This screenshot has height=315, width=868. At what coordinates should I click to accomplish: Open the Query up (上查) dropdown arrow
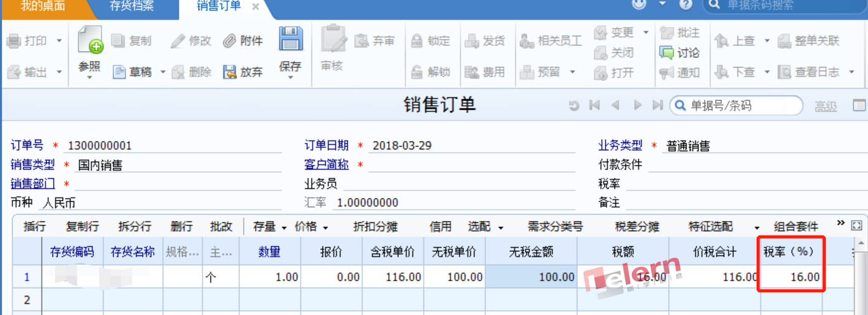(767, 41)
